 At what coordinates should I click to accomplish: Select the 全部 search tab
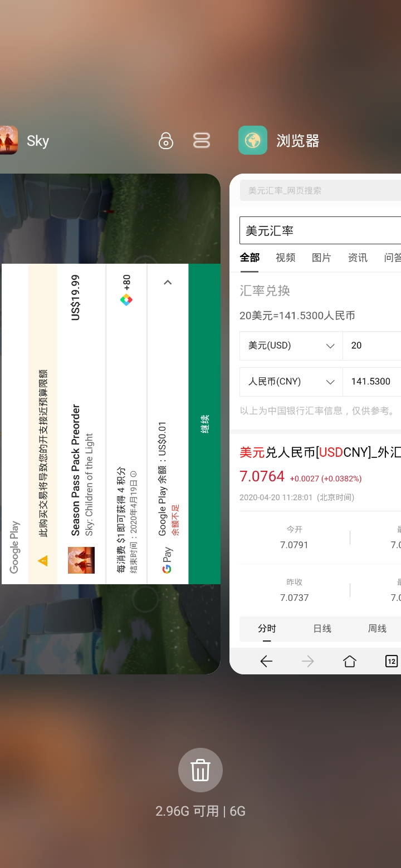coord(250,258)
